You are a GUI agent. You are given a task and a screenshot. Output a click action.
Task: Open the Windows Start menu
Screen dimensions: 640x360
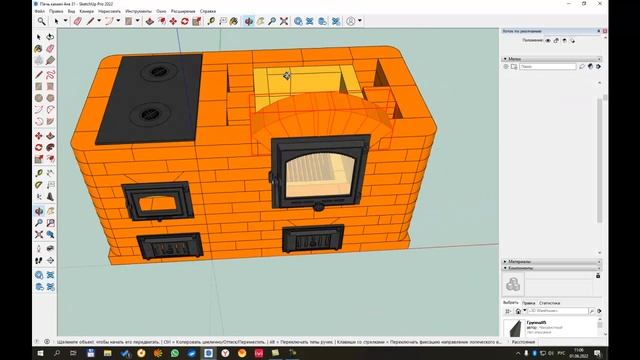(40, 353)
